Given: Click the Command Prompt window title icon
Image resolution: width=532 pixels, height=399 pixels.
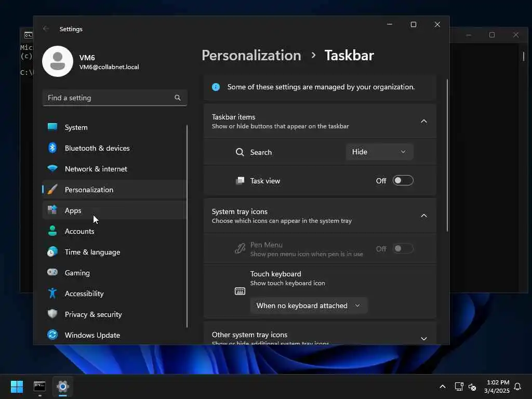Looking at the screenshot, I should click(x=29, y=35).
